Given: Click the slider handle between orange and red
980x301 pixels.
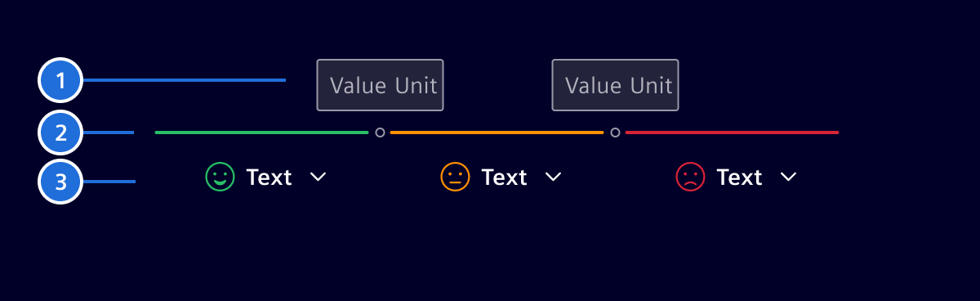Looking at the screenshot, I should click(x=615, y=133).
